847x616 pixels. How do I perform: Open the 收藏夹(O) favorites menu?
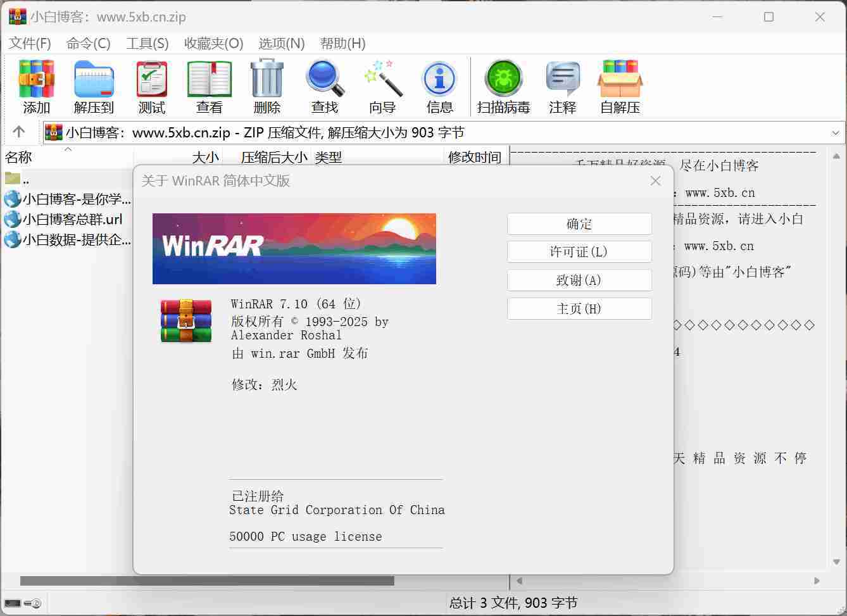213,43
